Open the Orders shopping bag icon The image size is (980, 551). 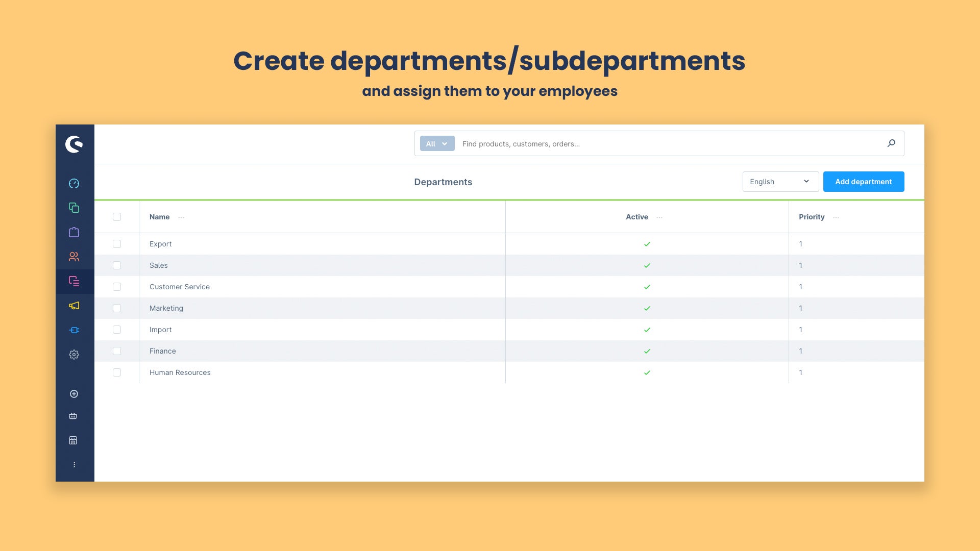tap(74, 232)
